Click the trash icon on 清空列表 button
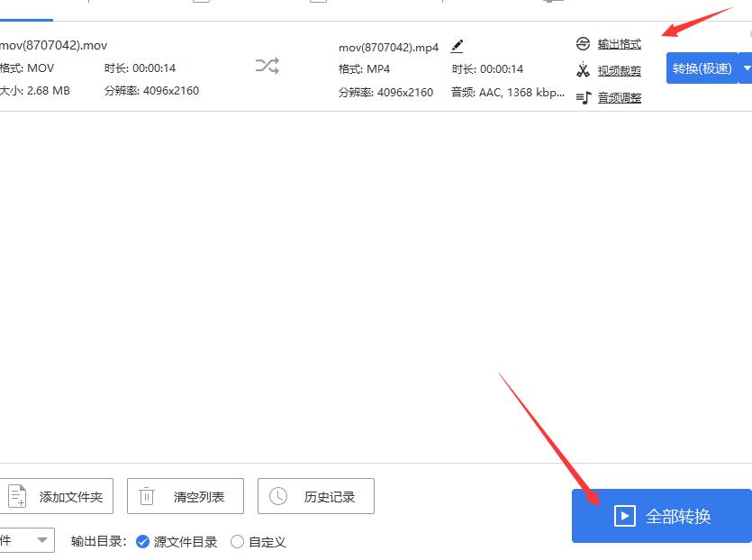This screenshot has width=752, height=560. (x=145, y=496)
